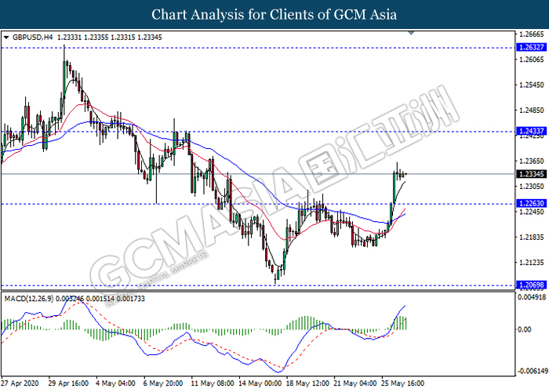This screenshot has height=392, width=549.
Task: Click the 14 May 00:00 time label
Action: pyautogui.click(x=260, y=383)
